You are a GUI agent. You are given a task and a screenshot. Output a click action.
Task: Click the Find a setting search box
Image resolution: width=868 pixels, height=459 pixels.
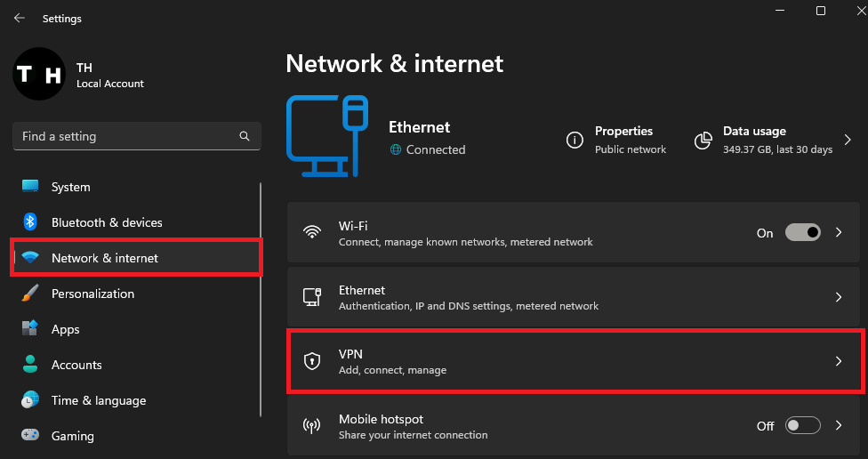[x=125, y=137]
